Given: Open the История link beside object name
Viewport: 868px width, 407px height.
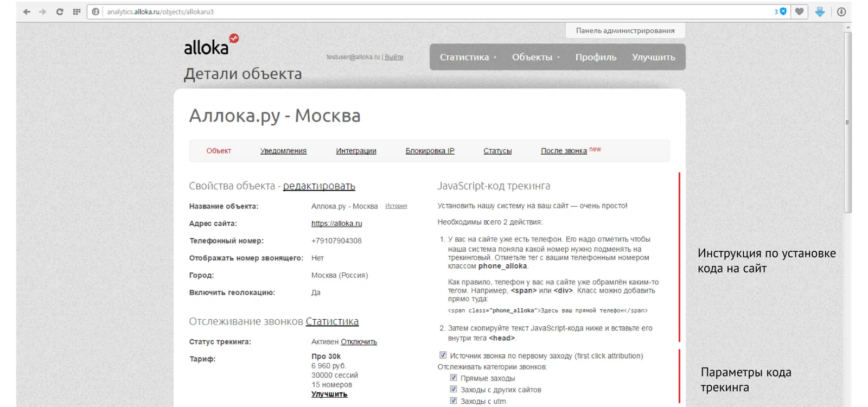Looking at the screenshot, I should click(x=396, y=206).
